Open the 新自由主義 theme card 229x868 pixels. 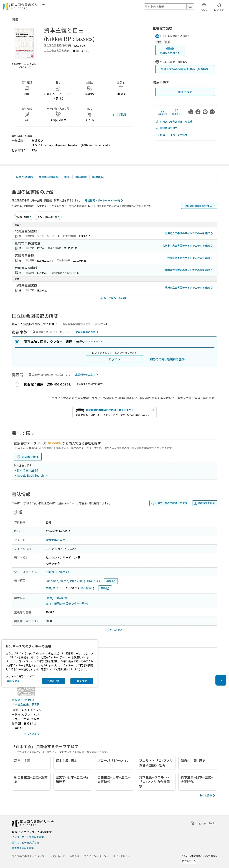[x=31, y=763]
